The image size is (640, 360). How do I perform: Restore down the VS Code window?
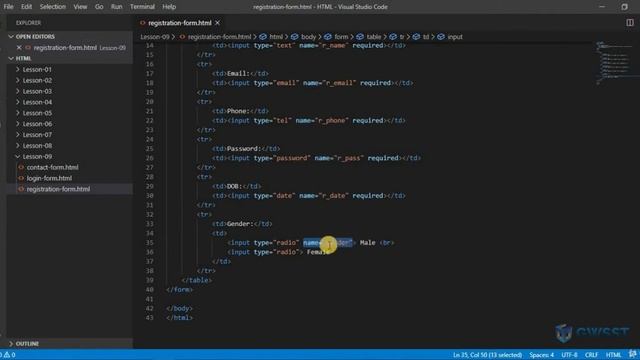(x=624, y=7)
